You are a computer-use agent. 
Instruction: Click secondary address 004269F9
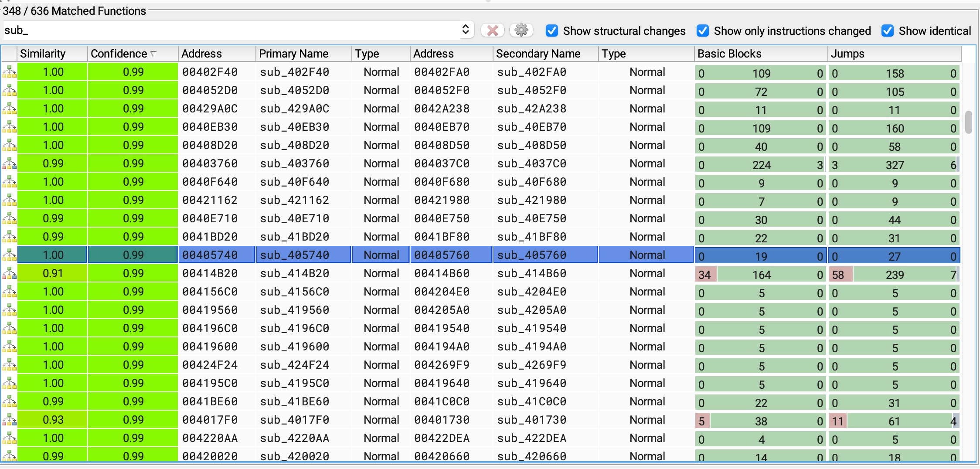tap(442, 365)
